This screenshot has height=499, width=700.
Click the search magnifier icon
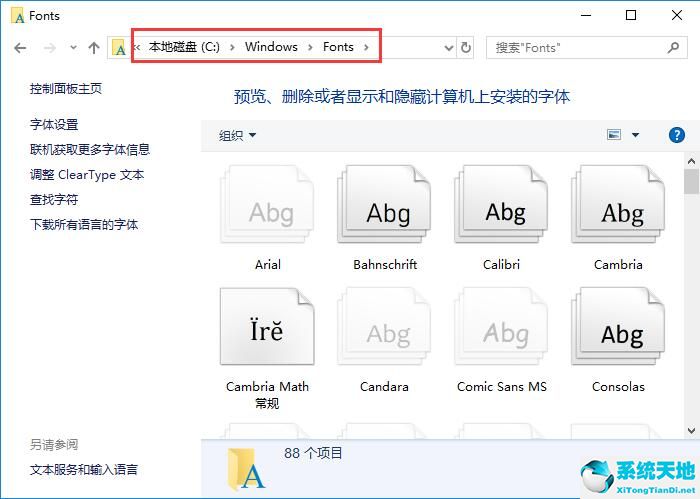[x=673, y=47]
